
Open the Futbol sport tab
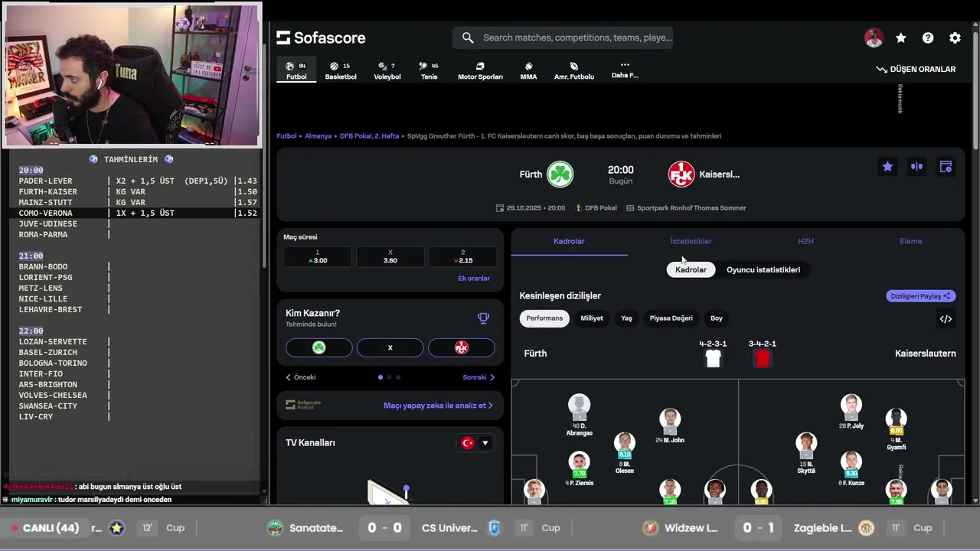click(x=296, y=70)
